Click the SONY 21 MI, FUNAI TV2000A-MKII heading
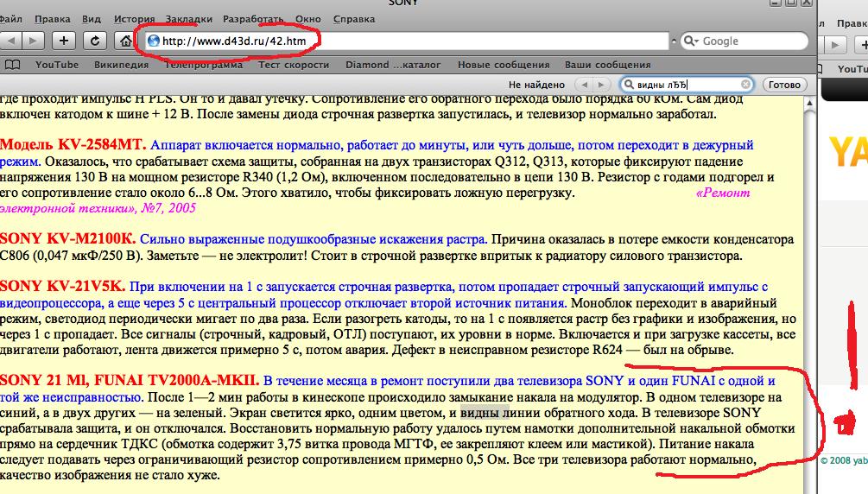The width and height of the screenshot is (868, 494). click(x=130, y=380)
